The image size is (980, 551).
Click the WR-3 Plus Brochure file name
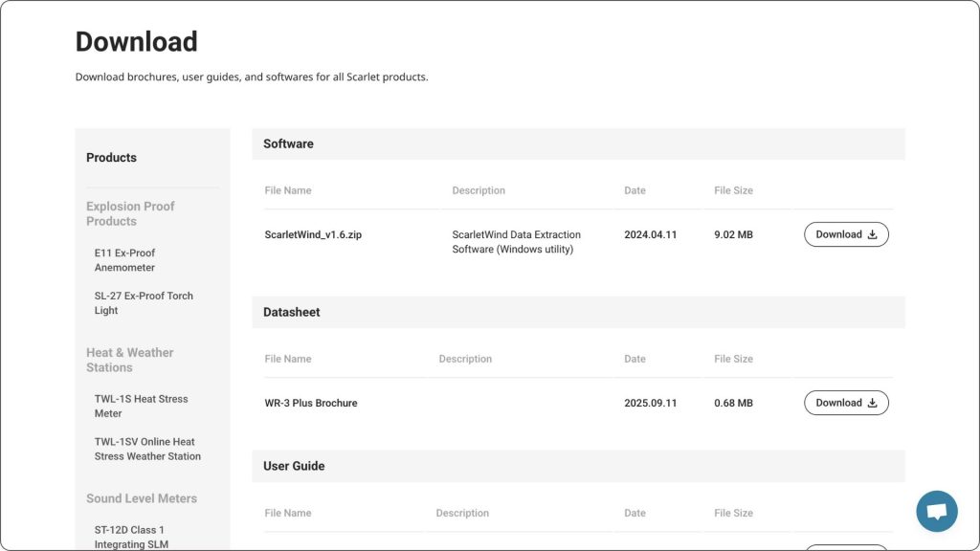tap(311, 403)
